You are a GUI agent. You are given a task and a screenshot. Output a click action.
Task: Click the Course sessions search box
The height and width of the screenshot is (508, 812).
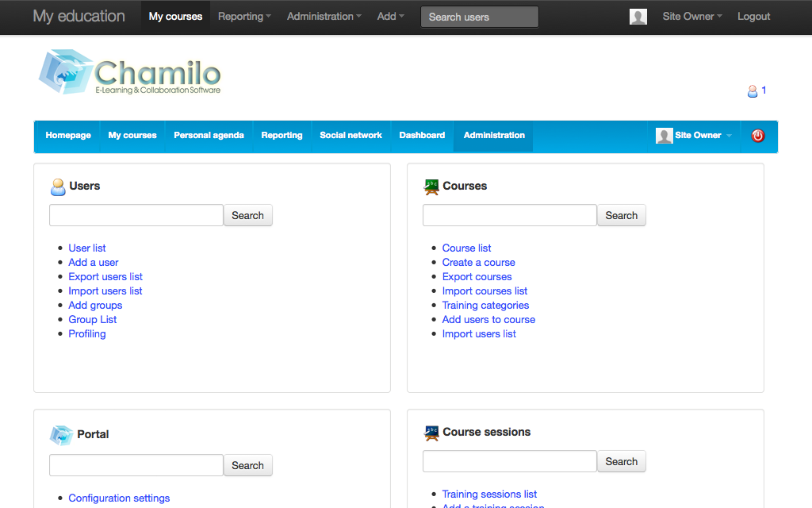tap(509, 461)
